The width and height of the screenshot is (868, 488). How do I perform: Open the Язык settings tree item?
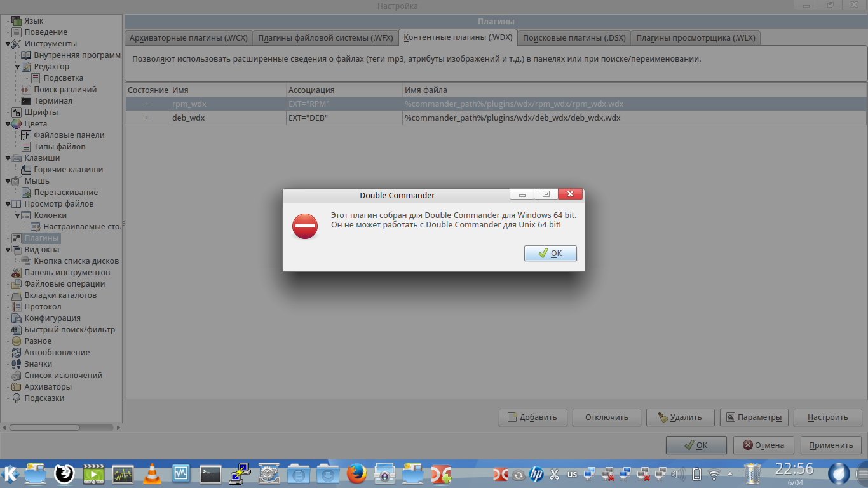coord(34,21)
